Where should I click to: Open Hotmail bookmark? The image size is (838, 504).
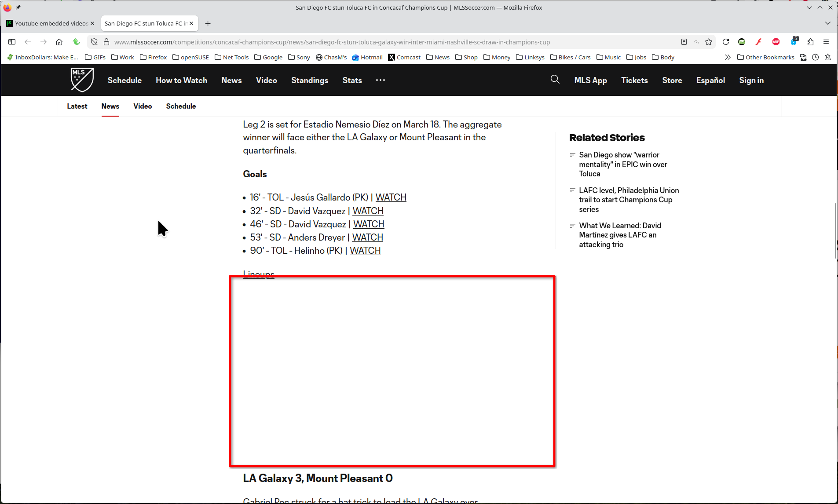coord(367,57)
